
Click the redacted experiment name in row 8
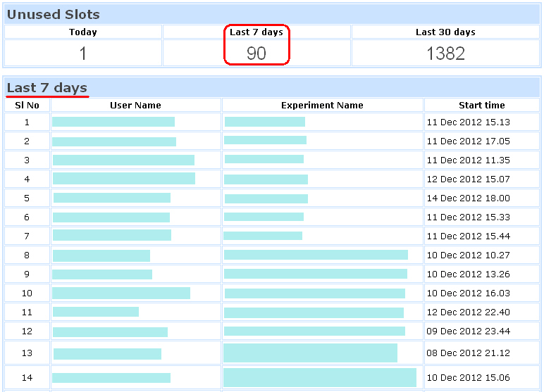pyautogui.click(x=316, y=255)
